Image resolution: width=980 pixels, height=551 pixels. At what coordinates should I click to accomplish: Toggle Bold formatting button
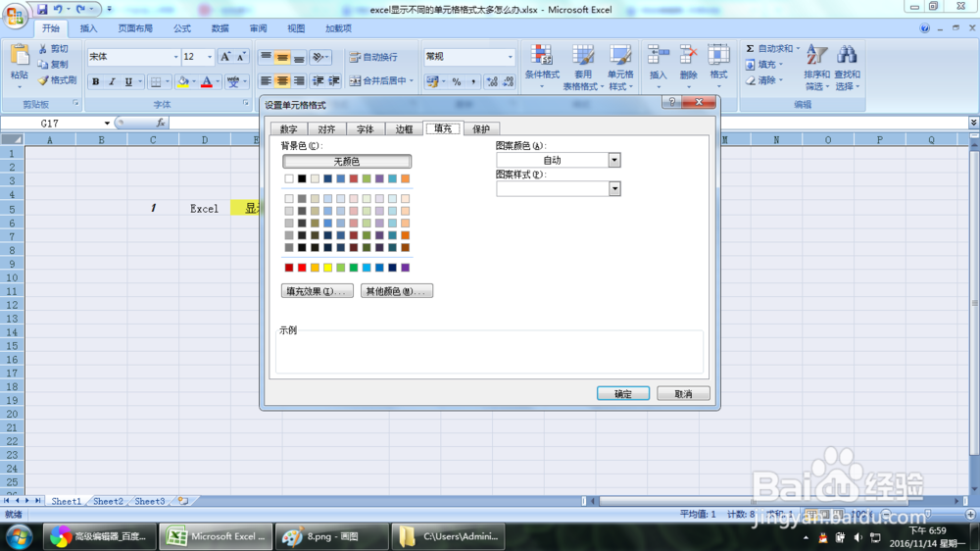coord(96,81)
